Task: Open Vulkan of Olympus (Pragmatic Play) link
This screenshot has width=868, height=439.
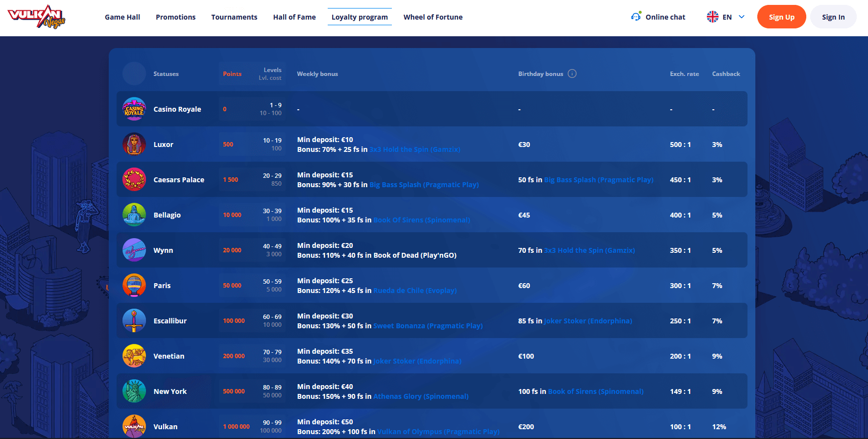Action: [x=438, y=432]
